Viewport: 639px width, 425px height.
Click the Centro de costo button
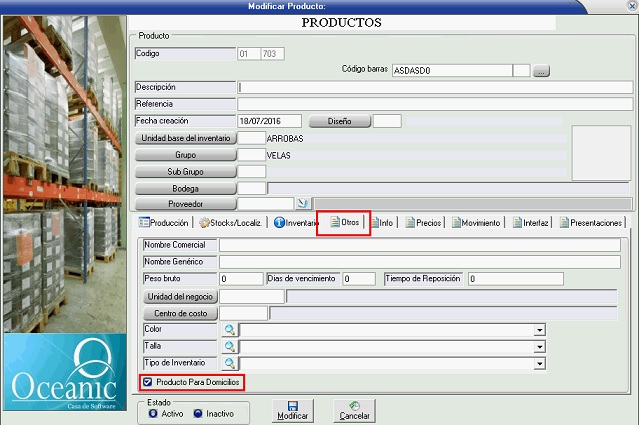coord(176,313)
